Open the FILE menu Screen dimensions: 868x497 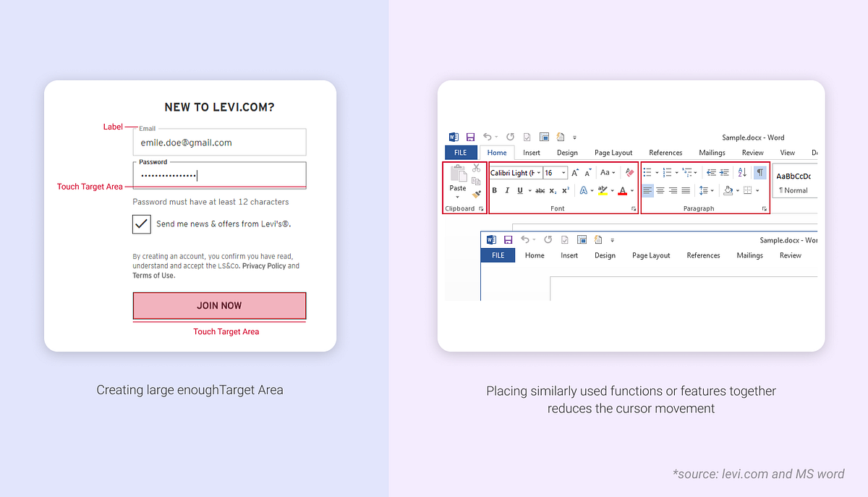[461, 152]
